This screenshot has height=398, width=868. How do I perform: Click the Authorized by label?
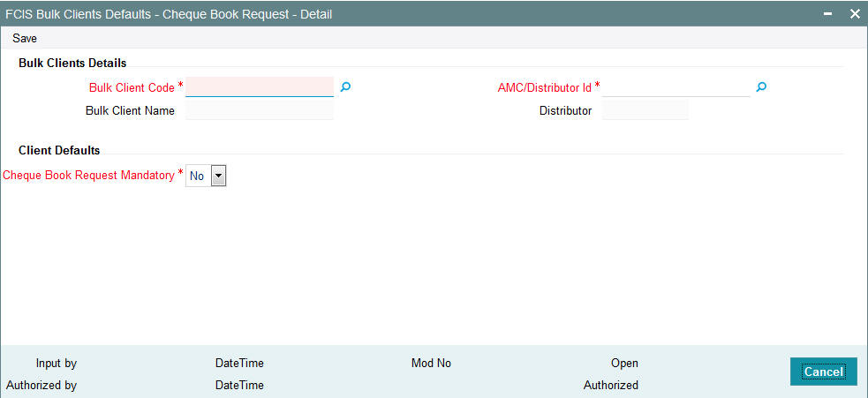click(42, 385)
